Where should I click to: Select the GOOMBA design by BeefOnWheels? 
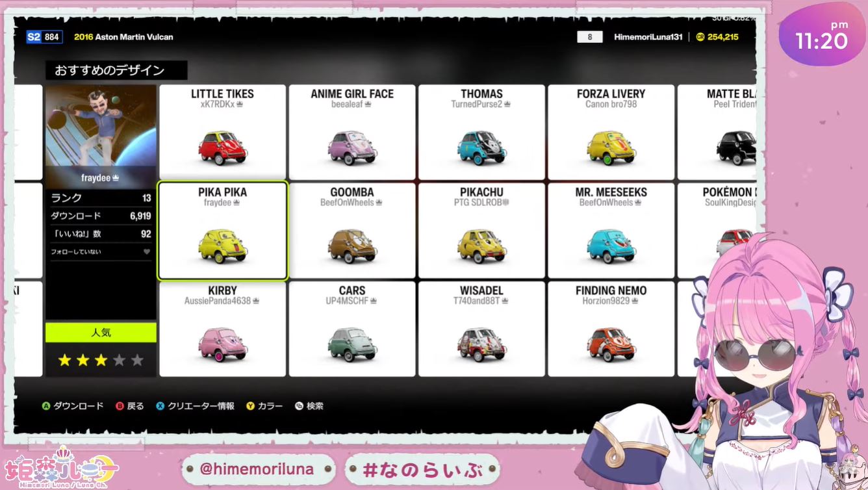click(x=352, y=231)
